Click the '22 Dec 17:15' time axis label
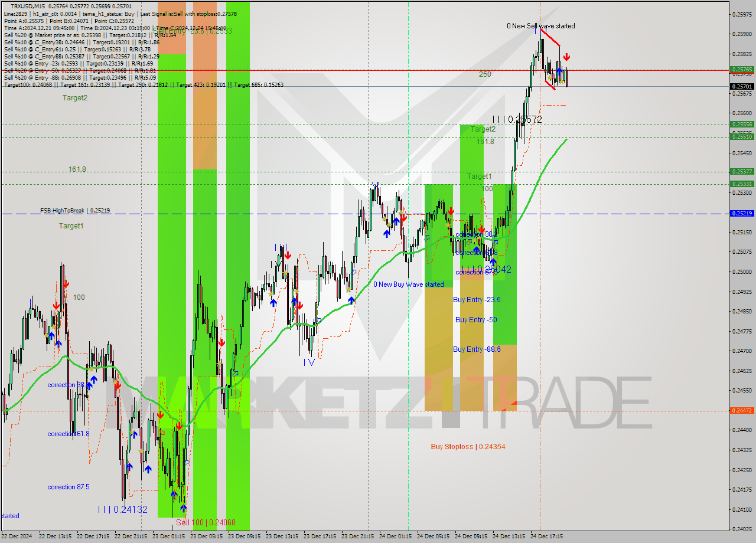756x543 pixels. 93,537
